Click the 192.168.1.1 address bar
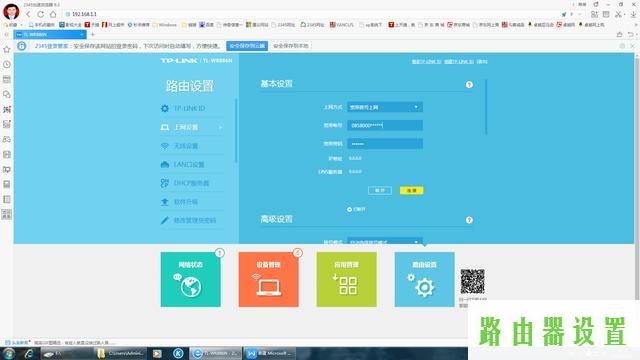This screenshot has height=360, width=640. point(310,14)
